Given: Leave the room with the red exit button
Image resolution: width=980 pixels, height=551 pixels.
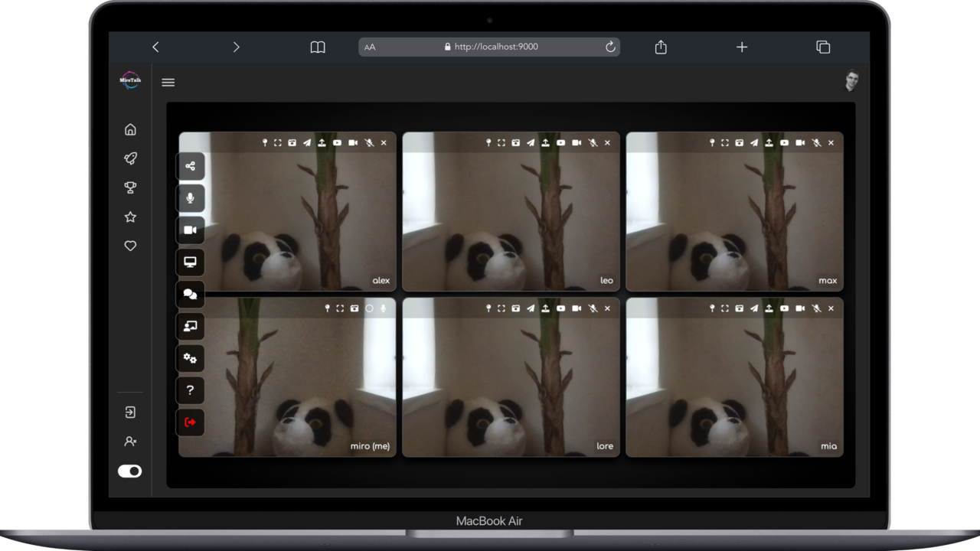Looking at the screenshot, I should tap(191, 422).
